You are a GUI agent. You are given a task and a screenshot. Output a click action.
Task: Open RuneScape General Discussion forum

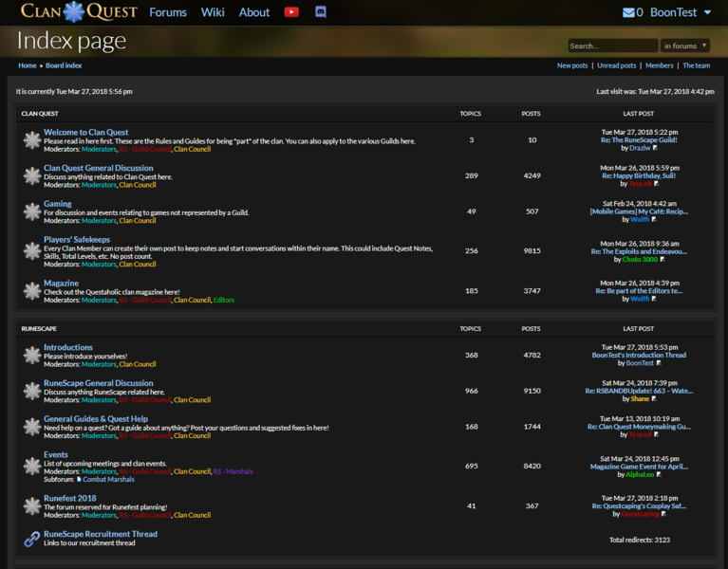point(99,383)
